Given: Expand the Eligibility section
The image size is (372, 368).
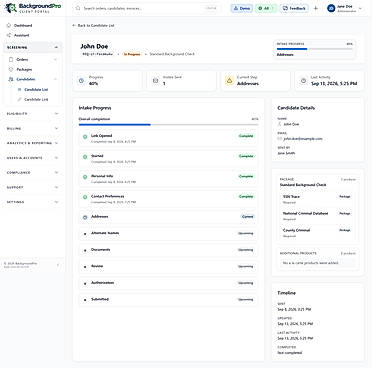Looking at the screenshot, I should tap(33, 114).
